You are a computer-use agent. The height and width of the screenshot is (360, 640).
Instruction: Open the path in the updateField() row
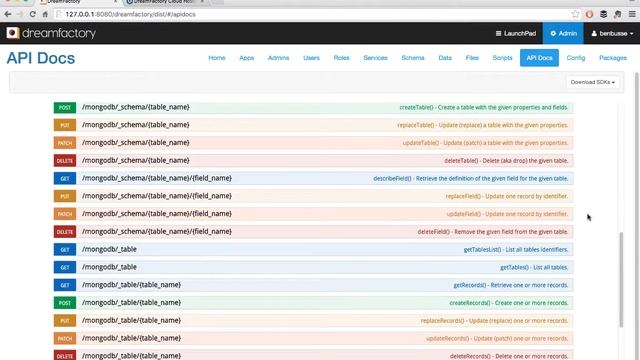click(x=157, y=213)
